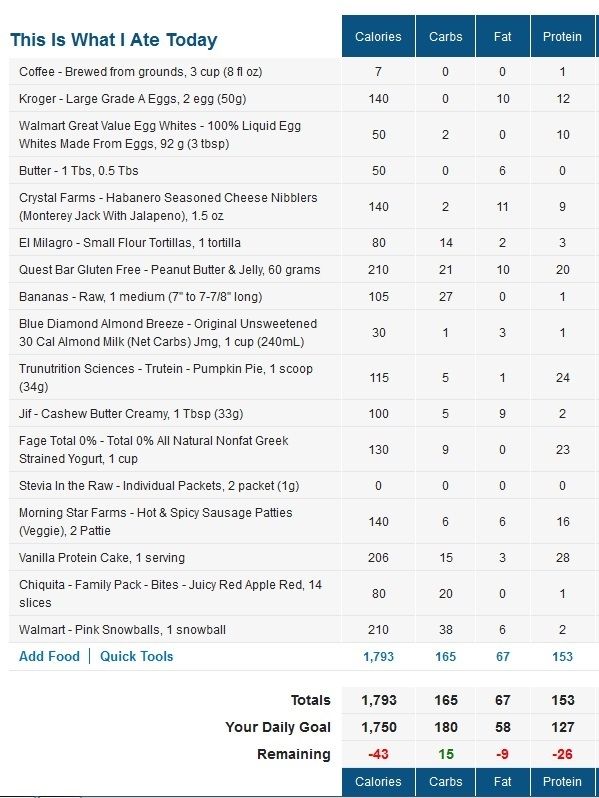Click the Bananas - Raw food entry
The height and width of the screenshot is (798, 599).
140,297
